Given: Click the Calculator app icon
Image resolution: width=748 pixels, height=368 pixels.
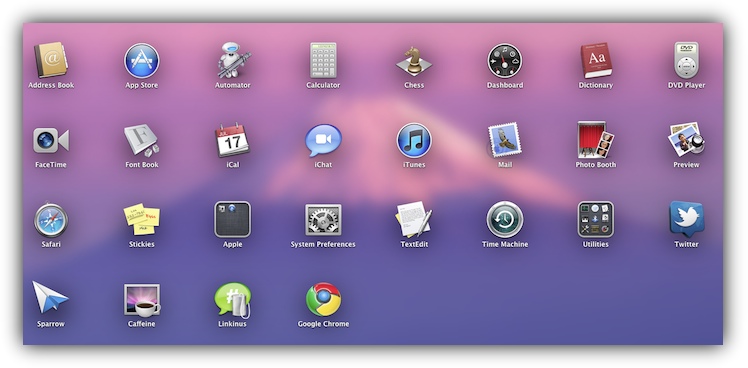Looking at the screenshot, I should click(x=323, y=60).
